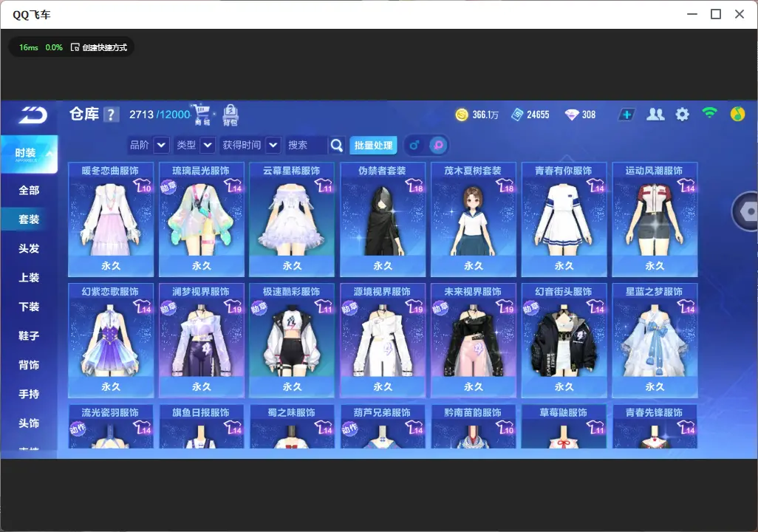Viewport: 758px width, 532px height.
Task: Pick the 黔南苗韵服饰 outfit card
Action: click(474, 426)
